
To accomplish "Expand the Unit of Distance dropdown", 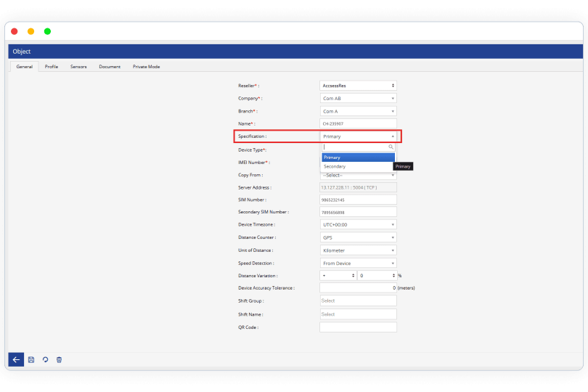I will pyautogui.click(x=358, y=250).
